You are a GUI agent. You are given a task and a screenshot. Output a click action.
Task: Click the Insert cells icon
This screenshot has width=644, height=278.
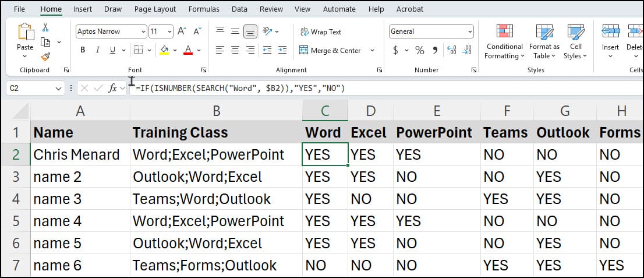610,31
